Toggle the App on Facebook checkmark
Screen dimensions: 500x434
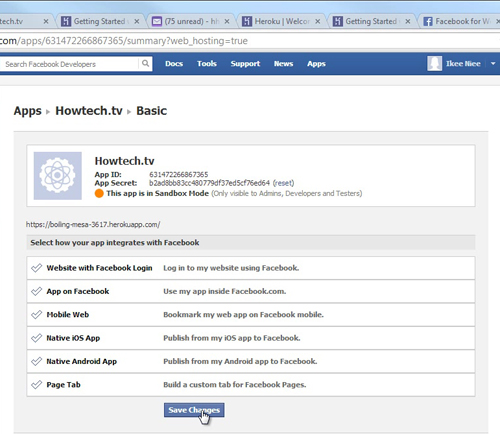(x=36, y=291)
